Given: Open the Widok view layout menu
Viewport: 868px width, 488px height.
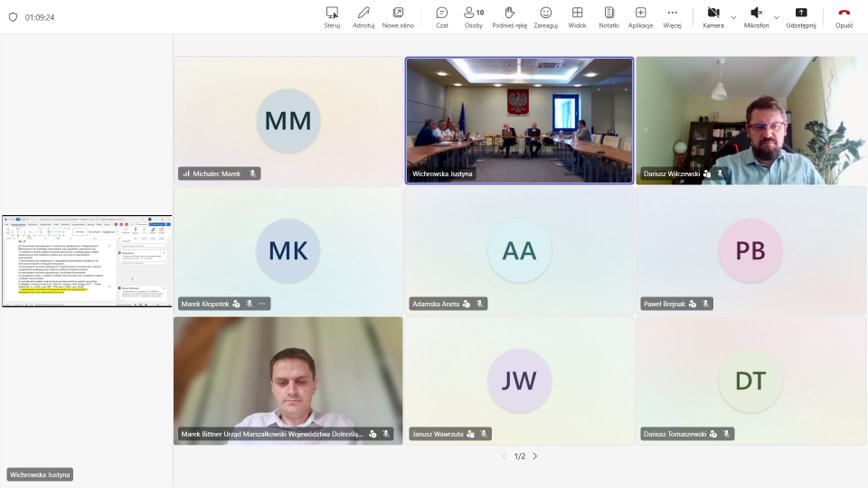Looking at the screenshot, I should point(577,17).
